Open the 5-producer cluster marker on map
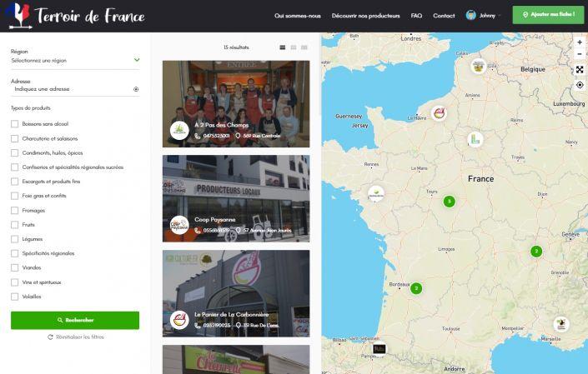Screen dimensions: 588x374 pyautogui.click(x=449, y=201)
